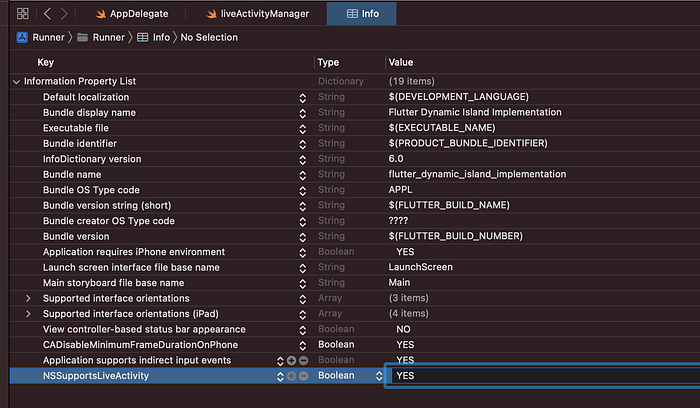Click the ???? creator code value
This screenshot has width=700, height=408.
point(398,221)
